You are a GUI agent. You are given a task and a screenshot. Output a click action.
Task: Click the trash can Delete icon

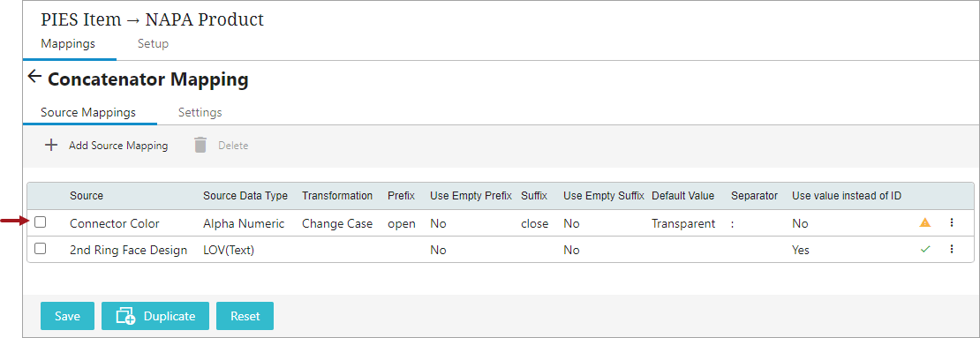200,145
